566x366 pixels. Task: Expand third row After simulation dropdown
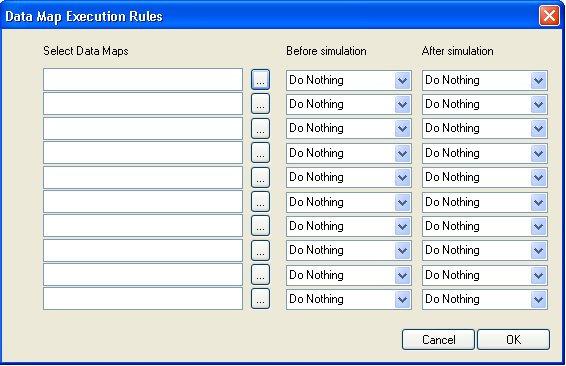(x=539, y=128)
